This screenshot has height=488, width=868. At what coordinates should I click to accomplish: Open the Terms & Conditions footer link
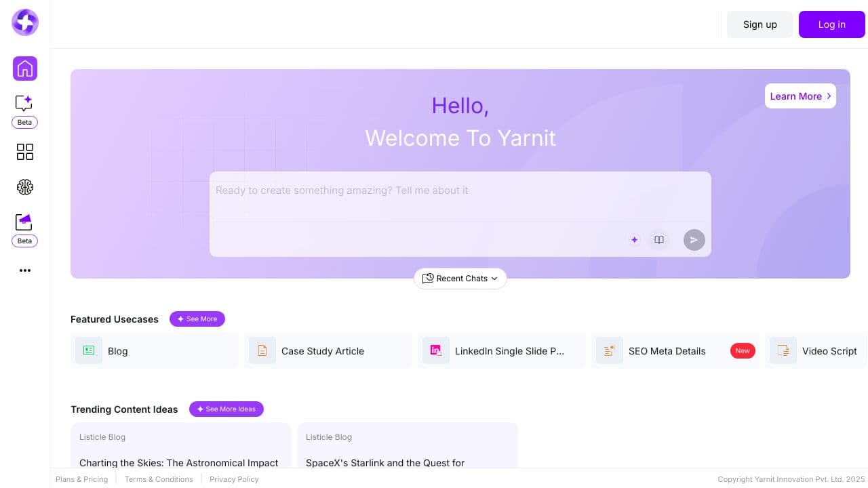pos(159,479)
